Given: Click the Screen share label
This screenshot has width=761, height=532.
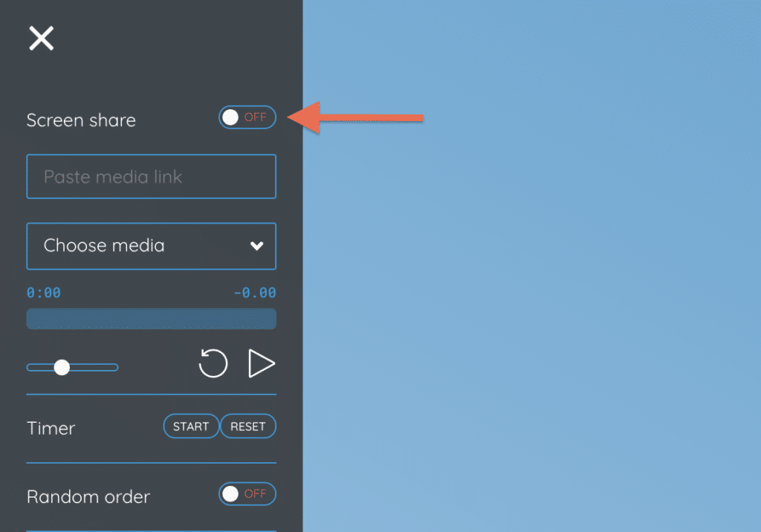Looking at the screenshot, I should point(81,120).
